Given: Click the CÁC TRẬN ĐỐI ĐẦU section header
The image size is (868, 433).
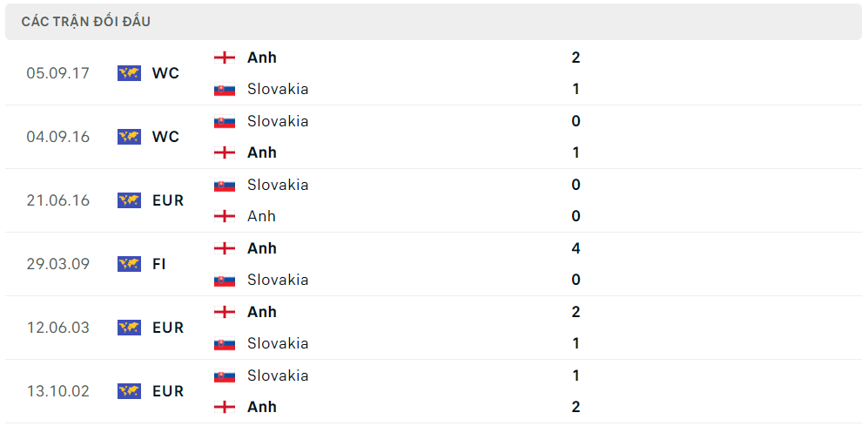Looking at the screenshot, I should click(x=86, y=22).
